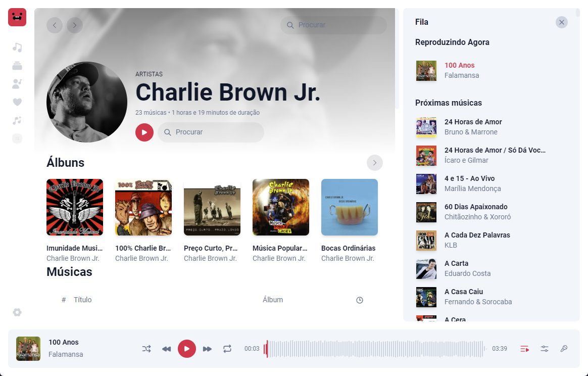Play A Cada Dez Palavras from queue
The image size is (588, 376).
coord(491,240)
